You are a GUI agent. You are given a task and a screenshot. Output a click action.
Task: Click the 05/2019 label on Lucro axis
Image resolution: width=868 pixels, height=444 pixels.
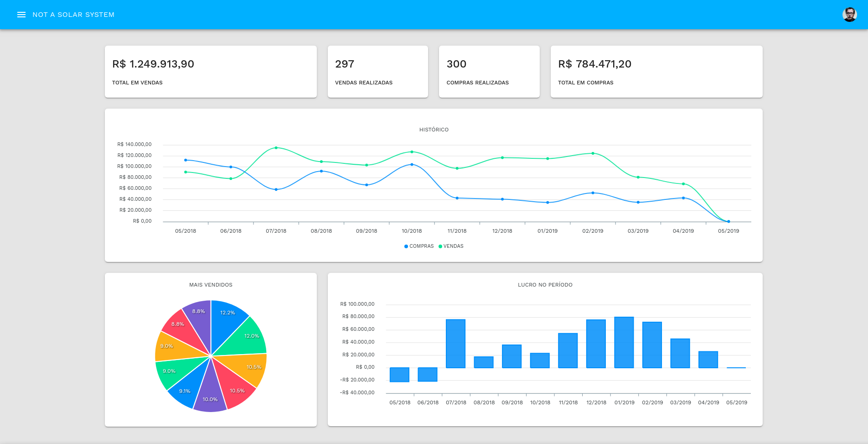click(737, 402)
